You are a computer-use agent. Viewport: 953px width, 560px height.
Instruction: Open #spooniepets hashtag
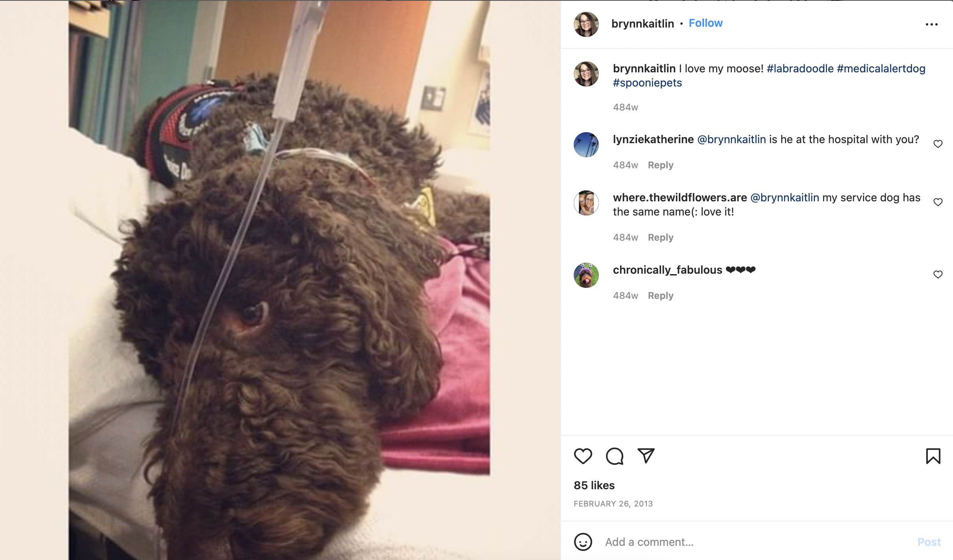647,83
